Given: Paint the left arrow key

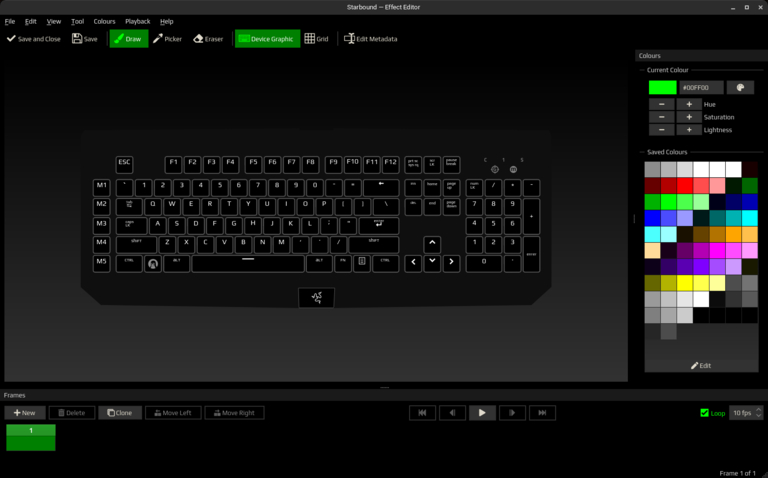Looking at the screenshot, I should (413, 263).
